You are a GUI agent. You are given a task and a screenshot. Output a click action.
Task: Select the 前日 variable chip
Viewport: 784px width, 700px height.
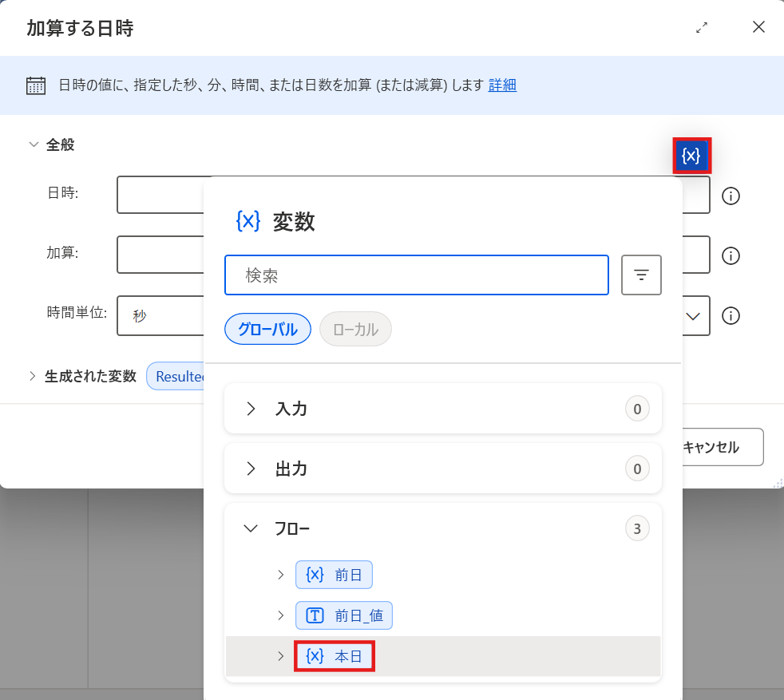tap(334, 575)
